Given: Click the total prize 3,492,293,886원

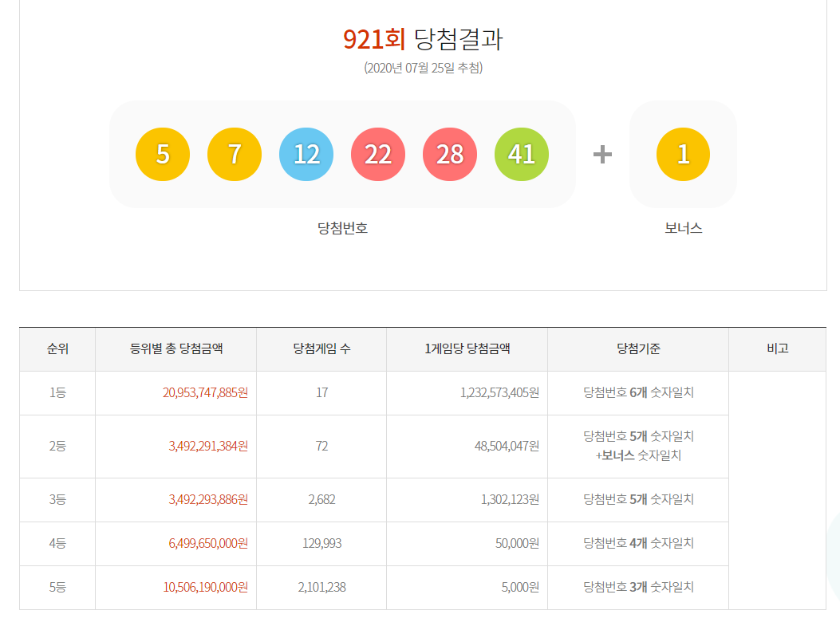Looking at the screenshot, I should pyautogui.click(x=208, y=500).
